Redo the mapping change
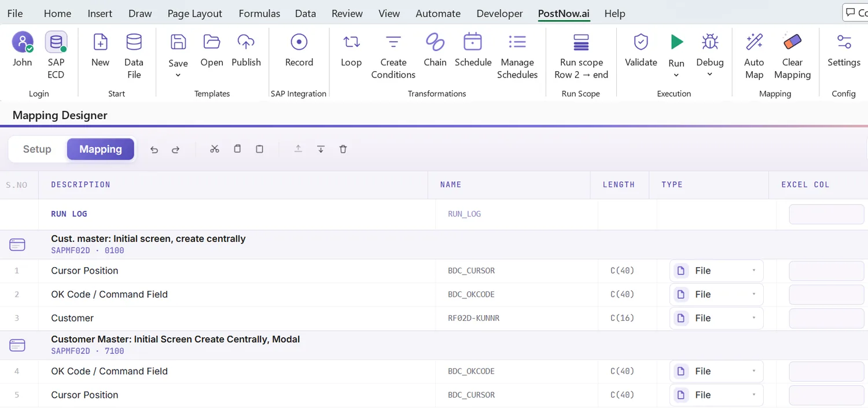This screenshot has height=410, width=868. tap(176, 150)
